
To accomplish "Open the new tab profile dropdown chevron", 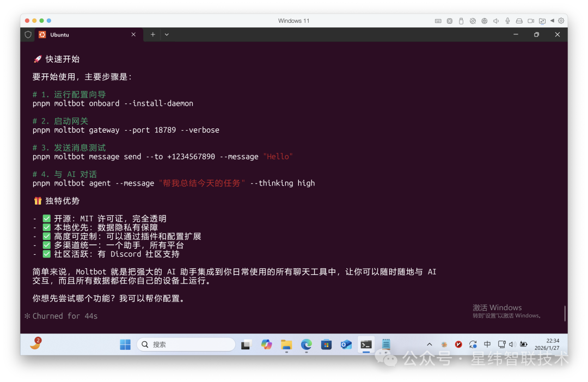I will pyautogui.click(x=167, y=34).
